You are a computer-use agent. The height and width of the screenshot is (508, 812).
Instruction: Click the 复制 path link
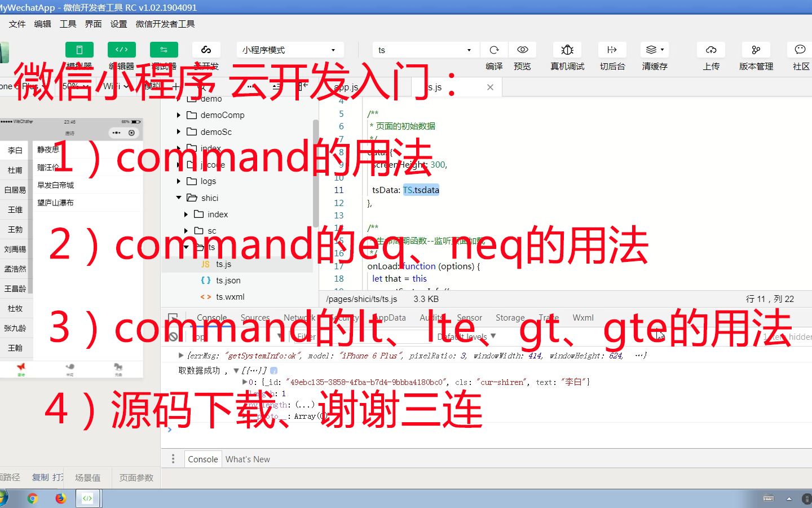[40, 478]
